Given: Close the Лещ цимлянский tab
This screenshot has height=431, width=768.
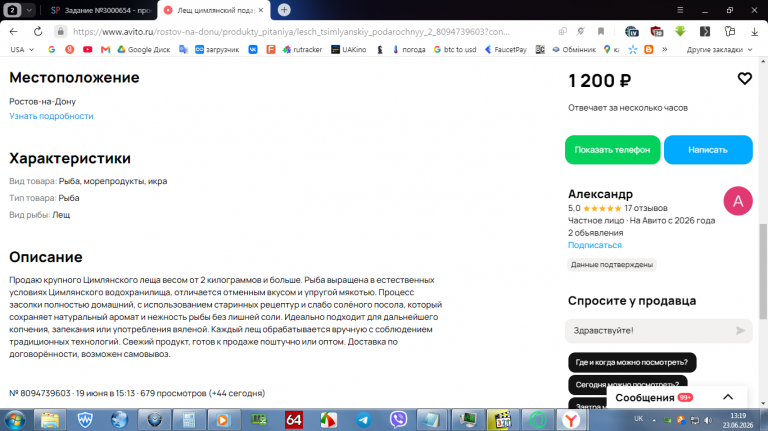Looking at the screenshot, I should (x=261, y=10).
